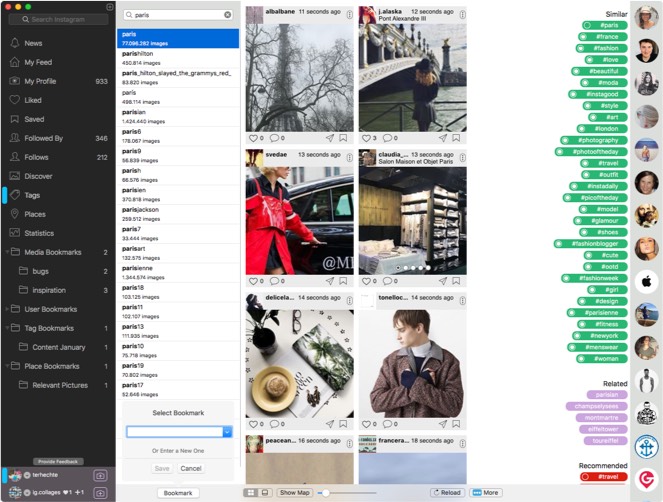Select the parisienne tag result

[178, 272]
